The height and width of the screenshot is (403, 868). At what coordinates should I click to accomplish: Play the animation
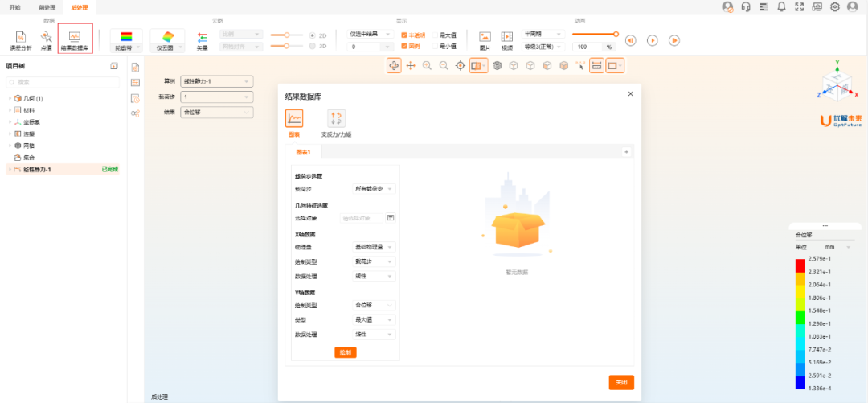[653, 40]
